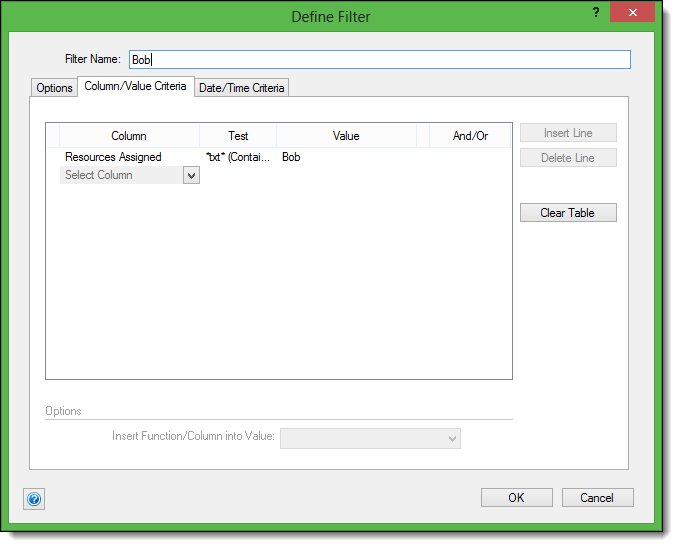Viewport: 678px width, 547px height.
Task: Select the *txt* (Contains) test cell
Action: click(238, 157)
